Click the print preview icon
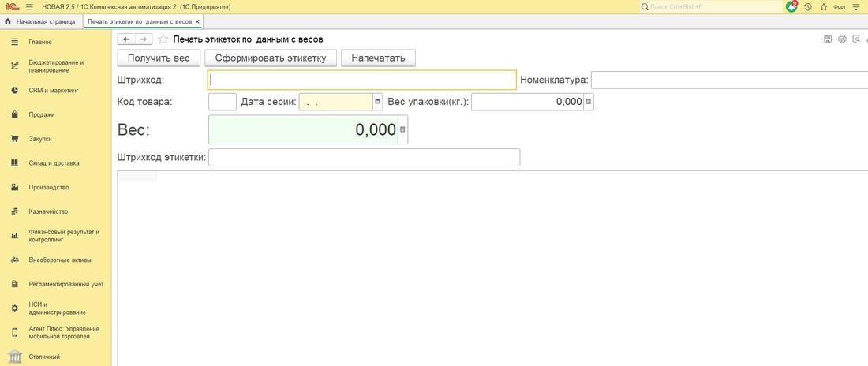The image size is (868, 366). (x=856, y=39)
